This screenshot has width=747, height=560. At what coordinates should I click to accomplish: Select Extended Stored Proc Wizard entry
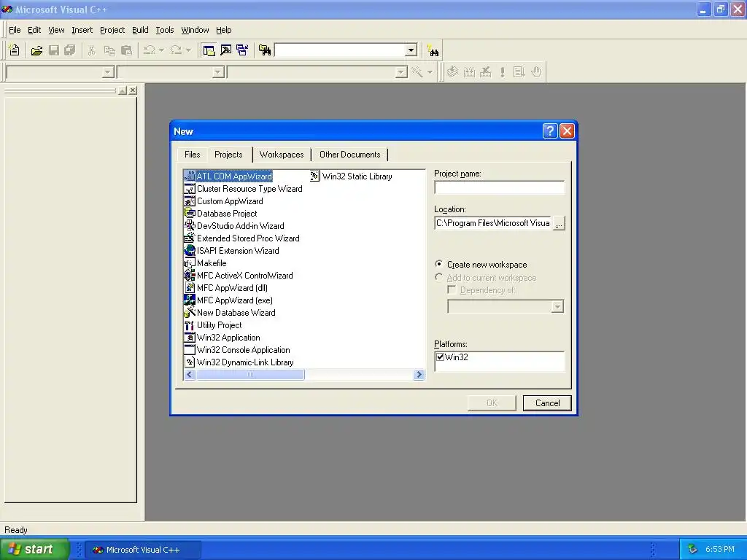point(241,238)
